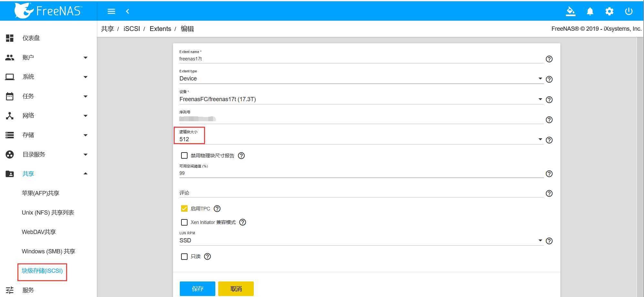644x297 pixels.
Task: Click the power icon
Action: (x=629, y=11)
